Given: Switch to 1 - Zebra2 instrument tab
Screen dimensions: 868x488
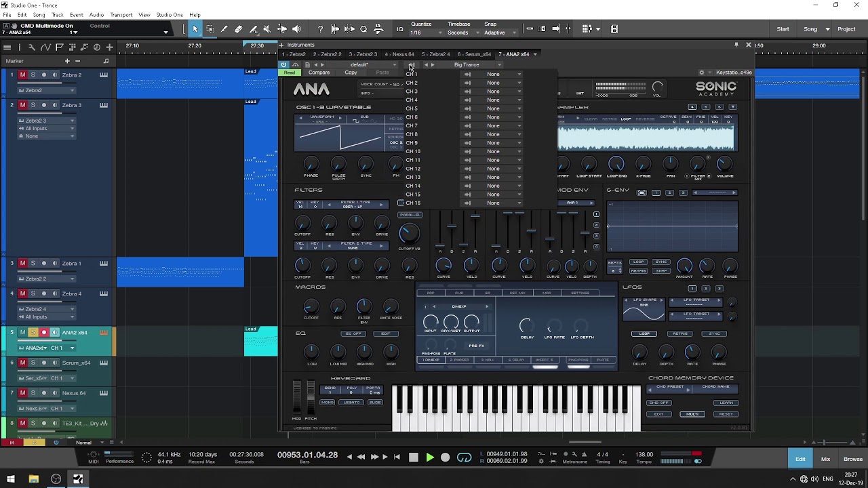Looking at the screenshot, I should (294, 54).
